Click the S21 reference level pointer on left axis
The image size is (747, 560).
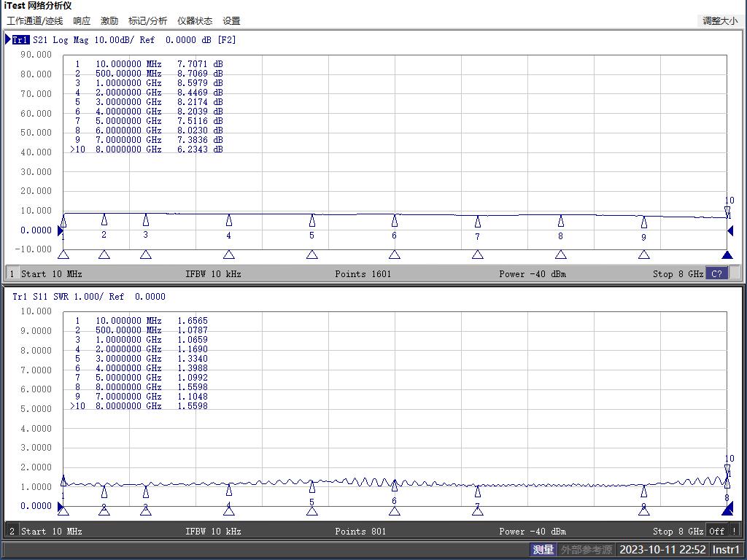(x=61, y=230)
